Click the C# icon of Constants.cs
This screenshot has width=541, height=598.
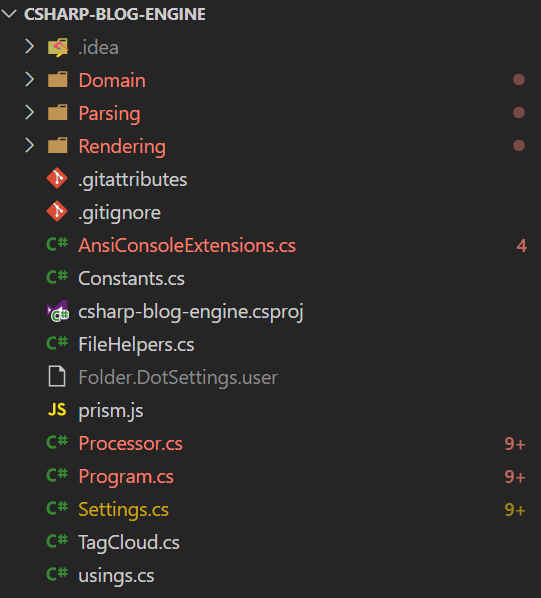57,277
